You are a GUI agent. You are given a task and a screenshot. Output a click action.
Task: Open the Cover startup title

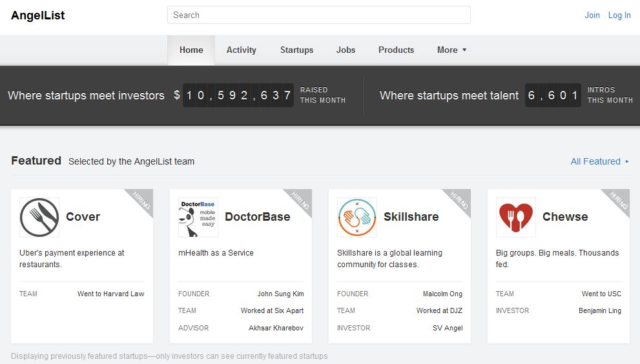83,217
